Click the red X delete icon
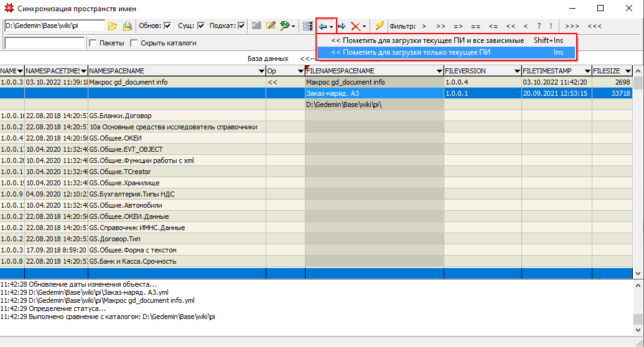644x347 pixels. coord(355,26)
